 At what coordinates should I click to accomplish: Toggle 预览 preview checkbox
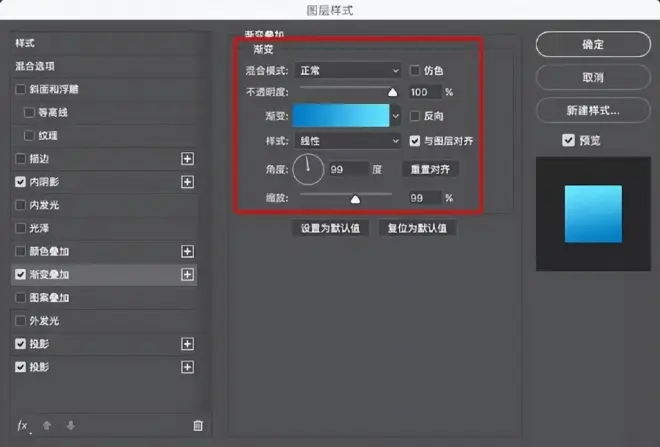pos(568,140)
